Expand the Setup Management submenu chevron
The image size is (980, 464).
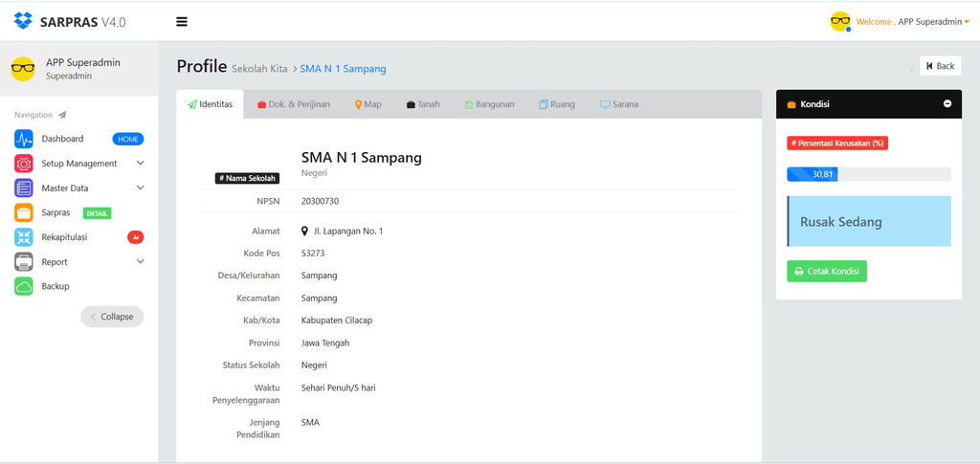tap(141, 163)
